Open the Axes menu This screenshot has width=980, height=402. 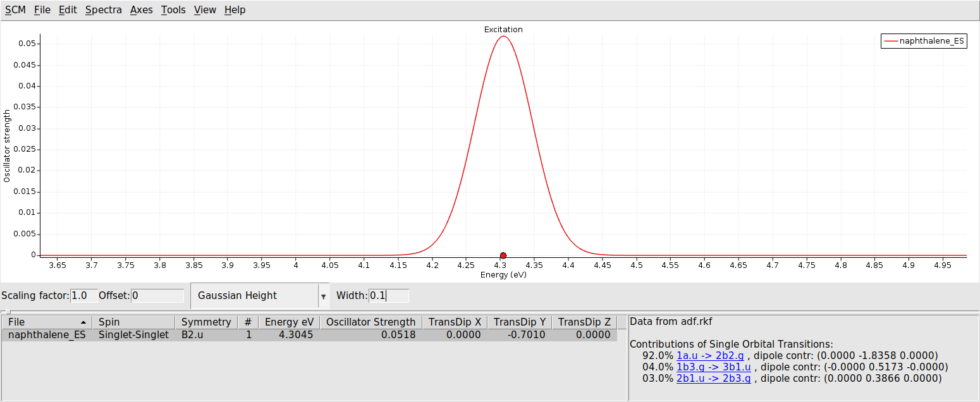tap(141, 10)
